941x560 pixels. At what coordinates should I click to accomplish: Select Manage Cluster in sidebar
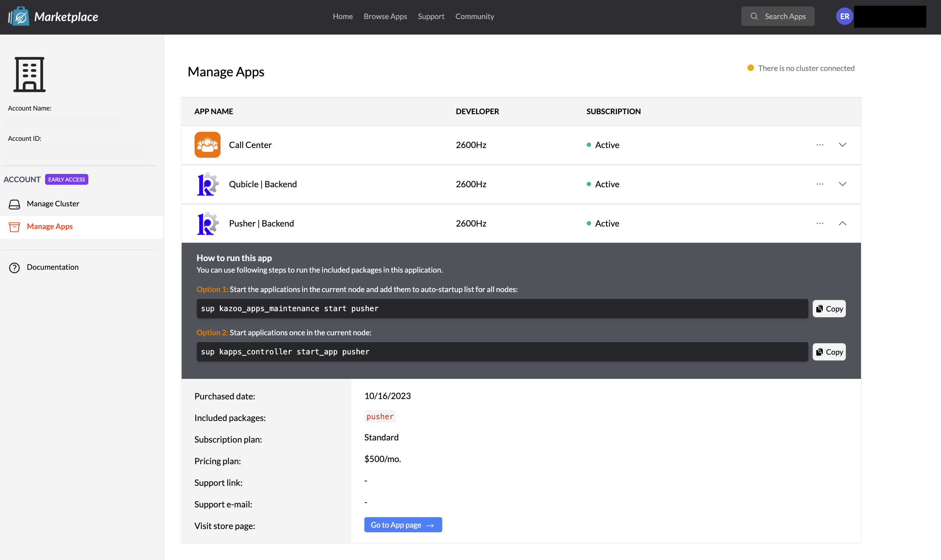pos(81,204)
